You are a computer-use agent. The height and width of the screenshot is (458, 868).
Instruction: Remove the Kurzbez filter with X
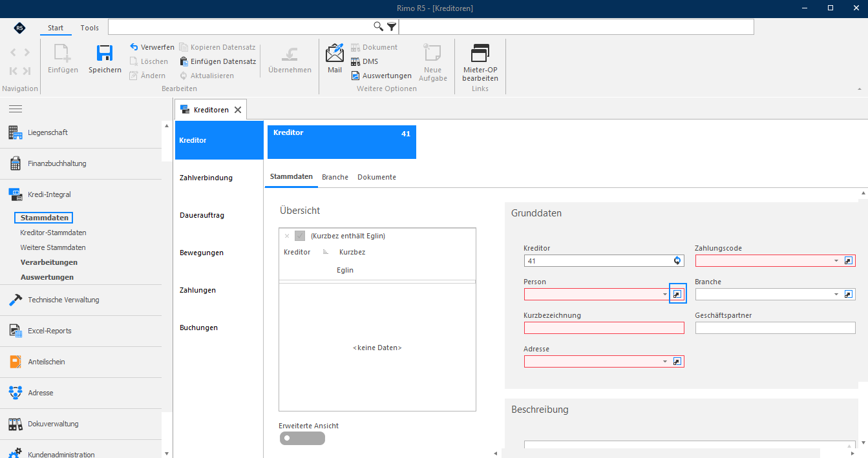[x=287, y=236]
